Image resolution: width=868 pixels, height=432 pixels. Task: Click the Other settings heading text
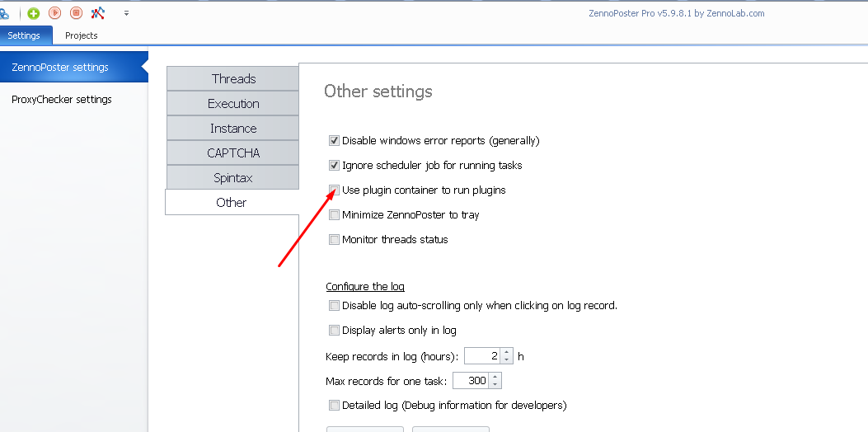[378, 91]
